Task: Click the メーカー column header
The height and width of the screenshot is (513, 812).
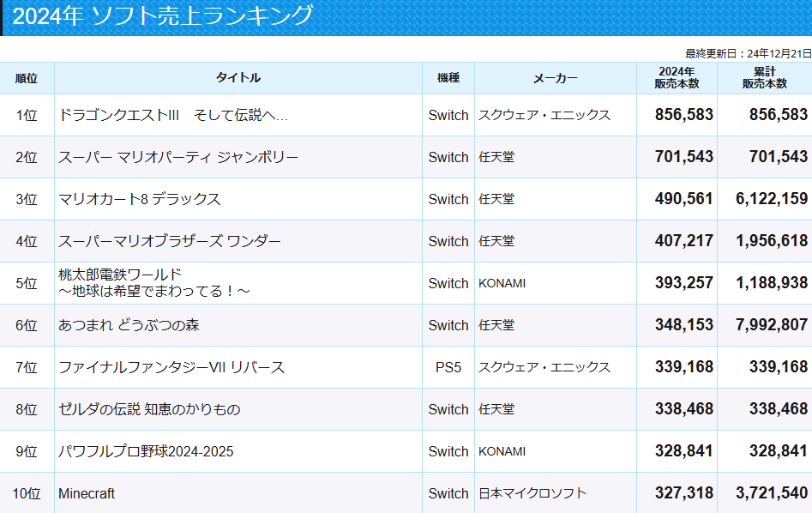Action: (x=555, y=78)
